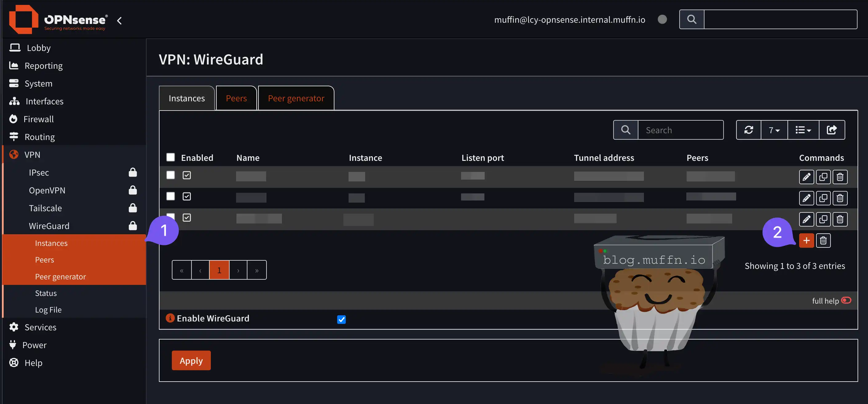Clone the second WireGuard instance row
The image size is (868, 404).
click(x=823, y=198)
